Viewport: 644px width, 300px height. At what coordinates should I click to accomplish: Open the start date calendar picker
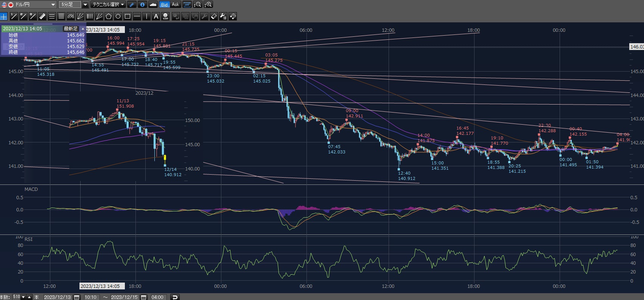[76, 297]
